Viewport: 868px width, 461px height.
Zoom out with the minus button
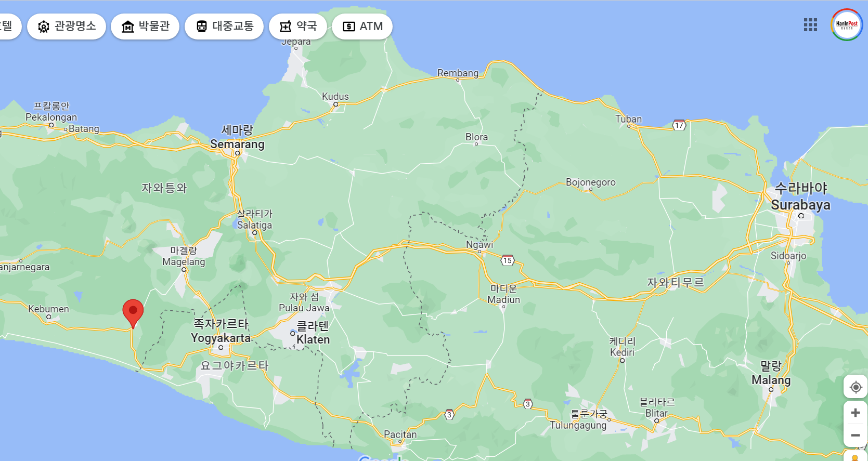click(856, 435)
